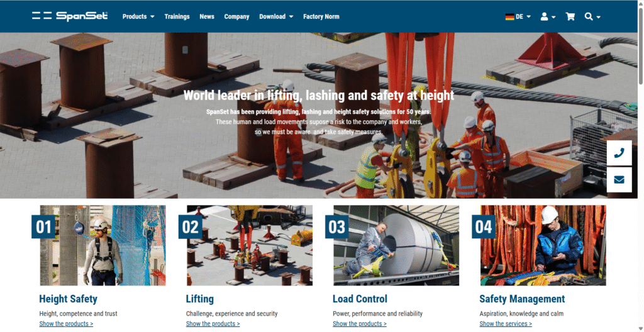This screenshot has height=332, width=644.
Task: Click the Load Control heading
Action: [x=360, y=299]
